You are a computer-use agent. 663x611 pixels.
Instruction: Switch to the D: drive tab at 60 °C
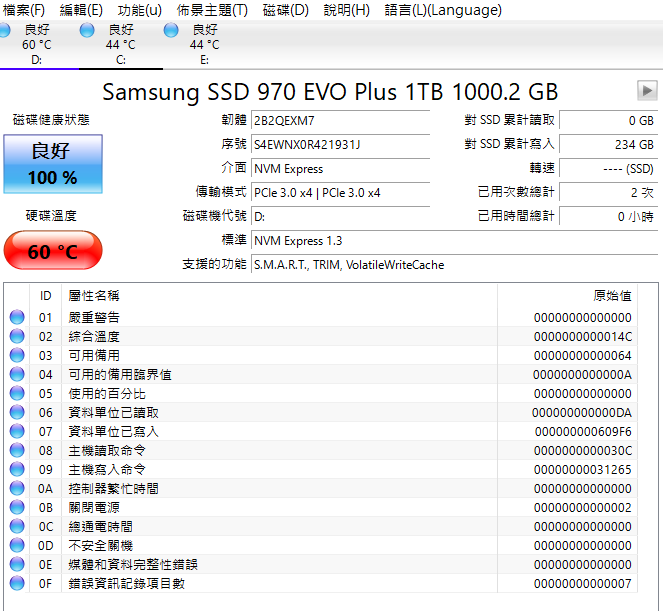point(36,44)
